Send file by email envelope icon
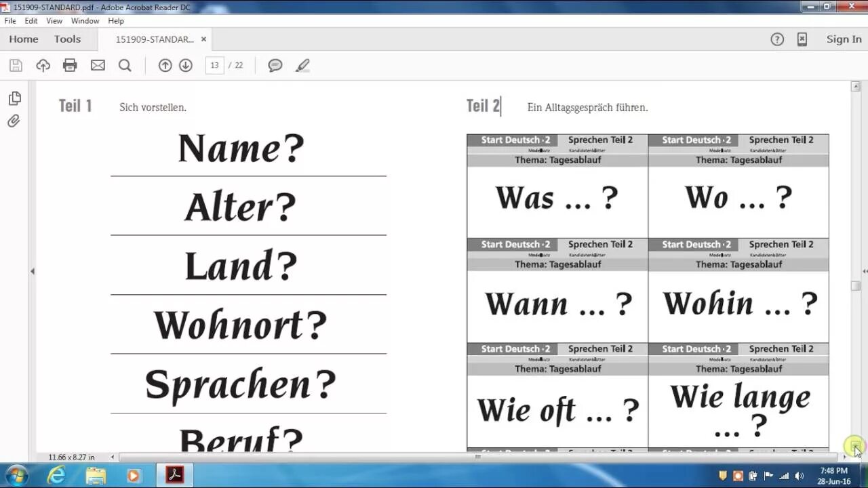The image size is (868, 488). [x=98, y=65]
